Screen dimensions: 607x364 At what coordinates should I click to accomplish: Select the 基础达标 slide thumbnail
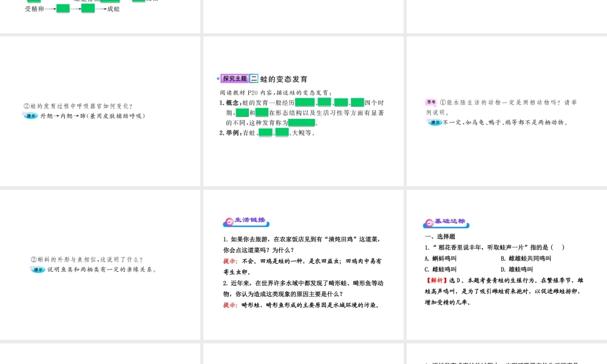507,265
